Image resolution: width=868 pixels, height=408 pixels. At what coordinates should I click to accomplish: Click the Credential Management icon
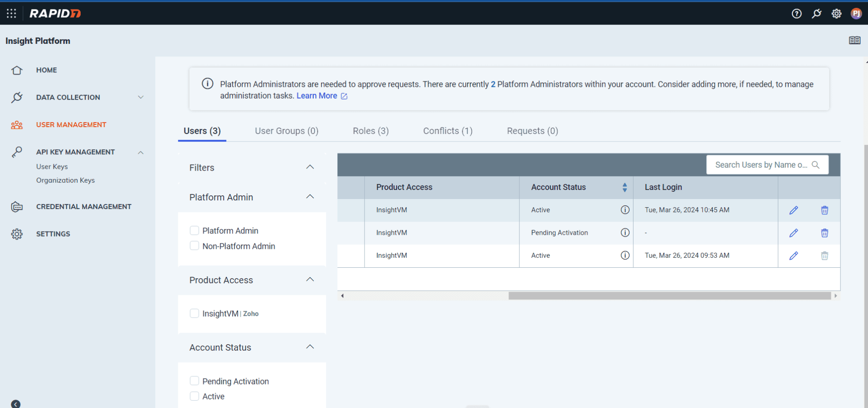click(x=17, y=207)
